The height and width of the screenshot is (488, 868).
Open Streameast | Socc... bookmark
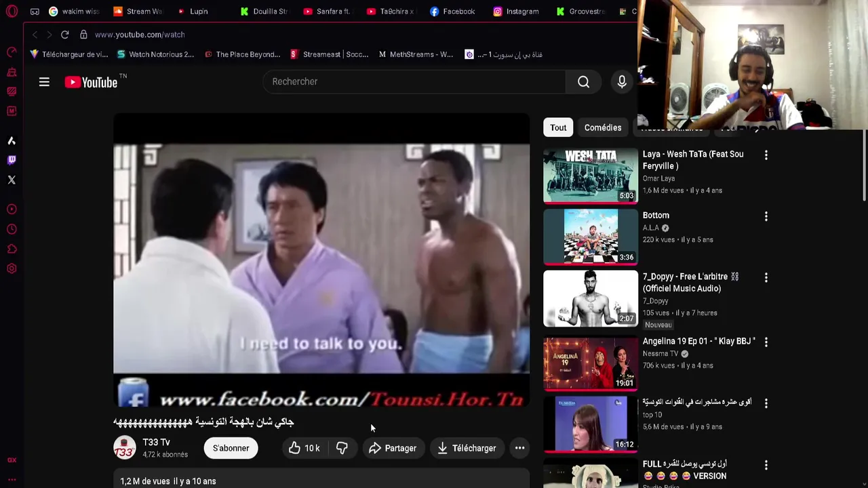(330, 54)
